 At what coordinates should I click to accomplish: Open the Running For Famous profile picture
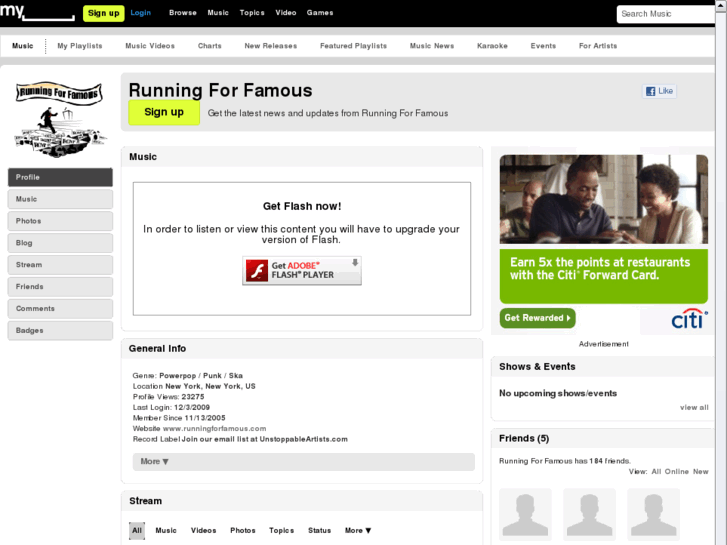pos(59,120)
